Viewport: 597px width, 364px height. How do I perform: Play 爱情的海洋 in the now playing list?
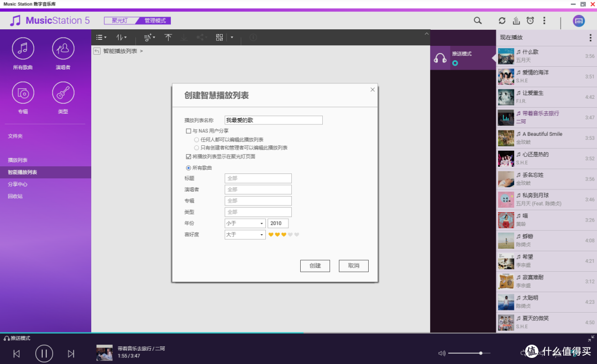(546, 77)
